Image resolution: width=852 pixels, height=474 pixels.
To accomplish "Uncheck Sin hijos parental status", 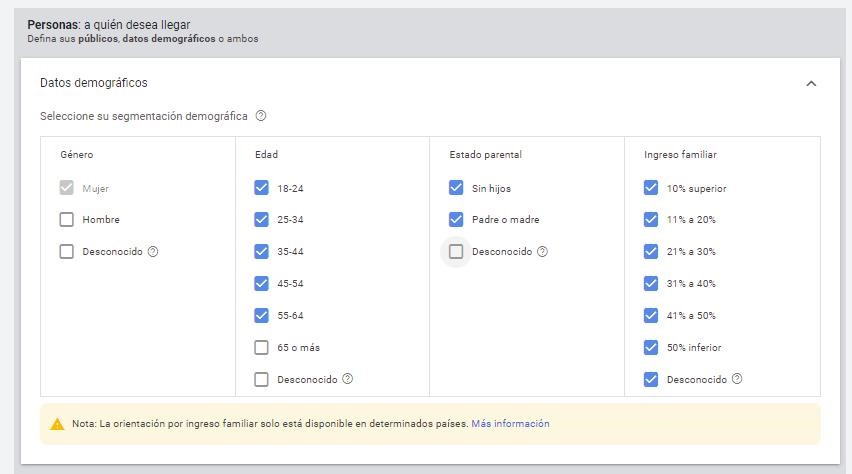I will pos(456,188).
